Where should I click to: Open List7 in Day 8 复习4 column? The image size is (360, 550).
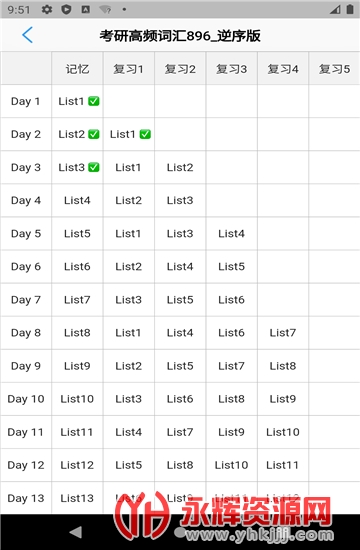(x=283, y=333)
